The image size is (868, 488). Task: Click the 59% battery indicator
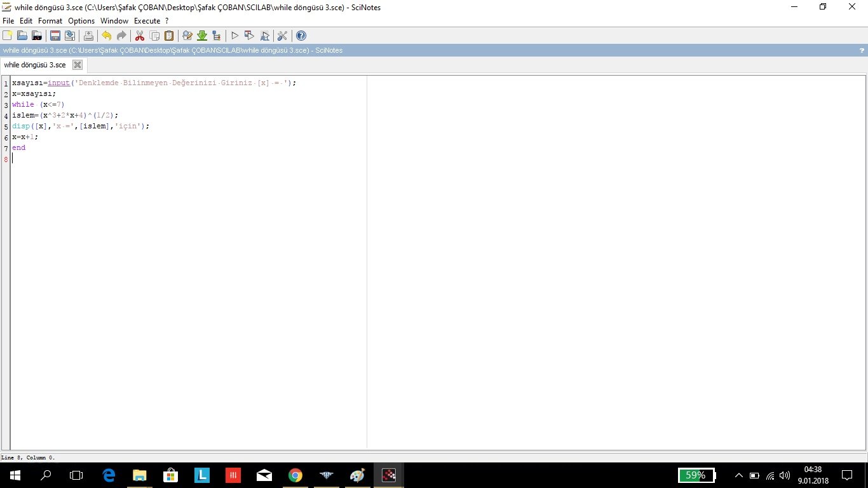696,475
